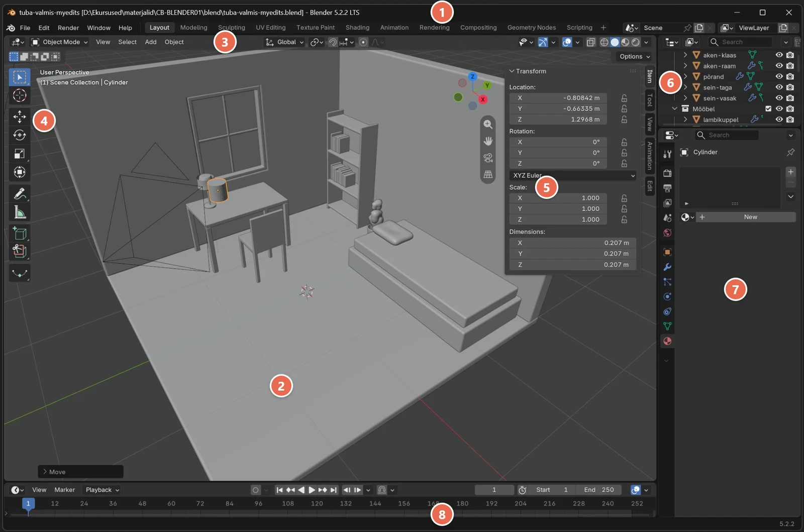Open the Object Mode dropdown
804x532 pixels.
(59, 42)
